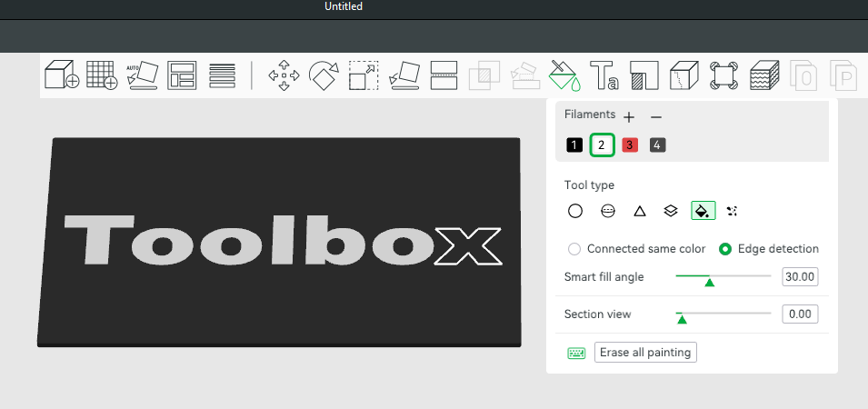Arrange all objects using layout icon

[182, 75]
